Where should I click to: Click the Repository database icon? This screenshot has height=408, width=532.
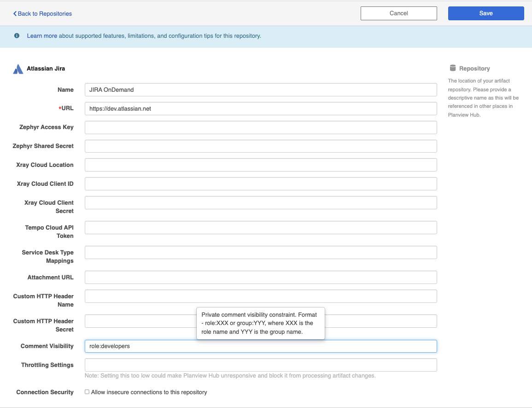pyautogui.click(x=452, y=68)
